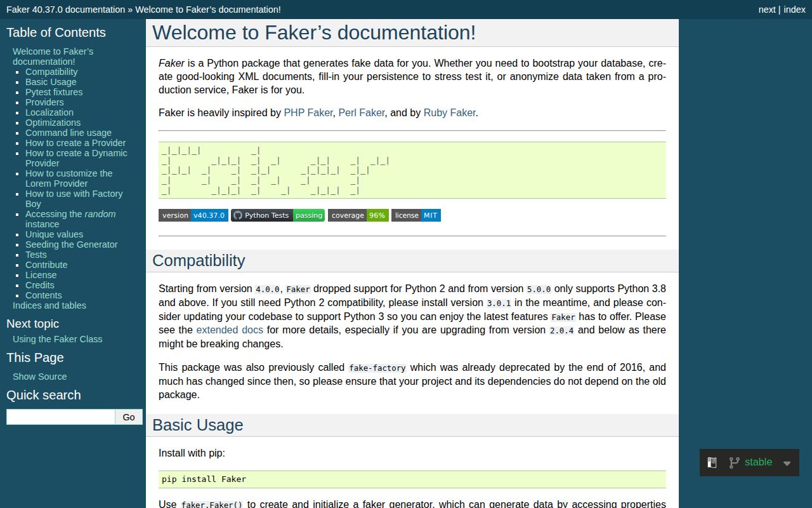The image size is (812, 508).
Task: Select Unique values in sidebar
Action: coord(54,234)
